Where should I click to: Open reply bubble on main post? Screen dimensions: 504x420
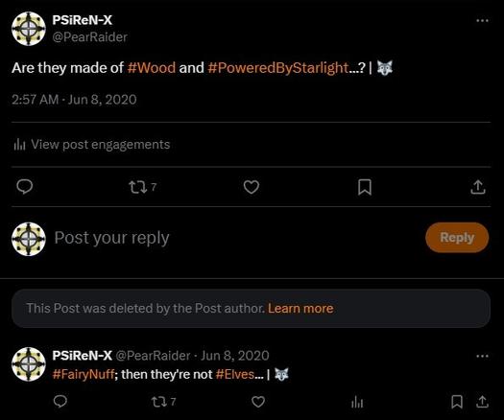click(x=25, y=187)
